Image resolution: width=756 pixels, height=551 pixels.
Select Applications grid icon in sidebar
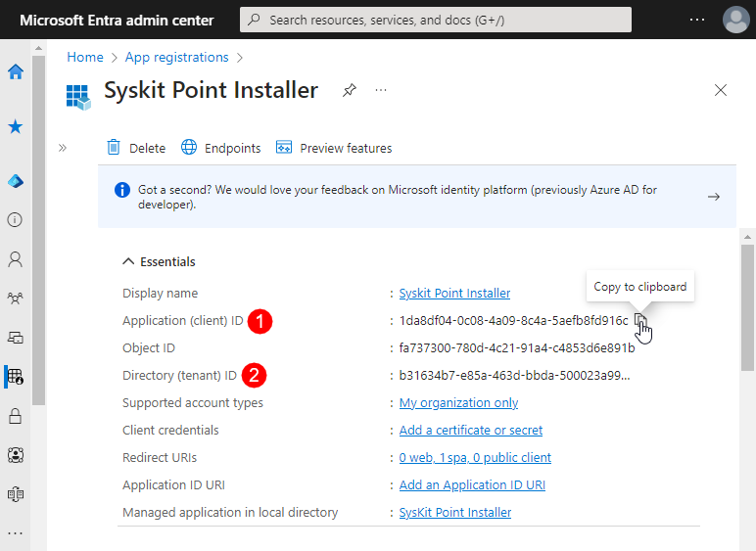click(x=16, y=376)
